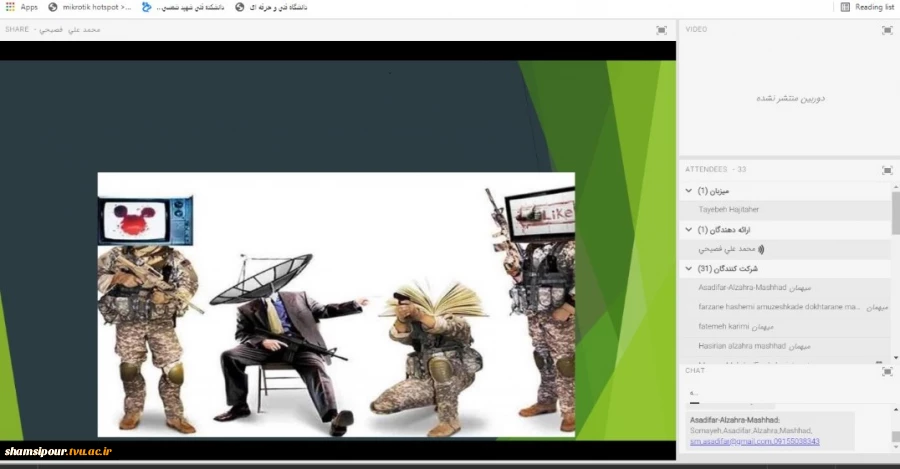Select attendee fatemeh karimi

coord(785,327)
